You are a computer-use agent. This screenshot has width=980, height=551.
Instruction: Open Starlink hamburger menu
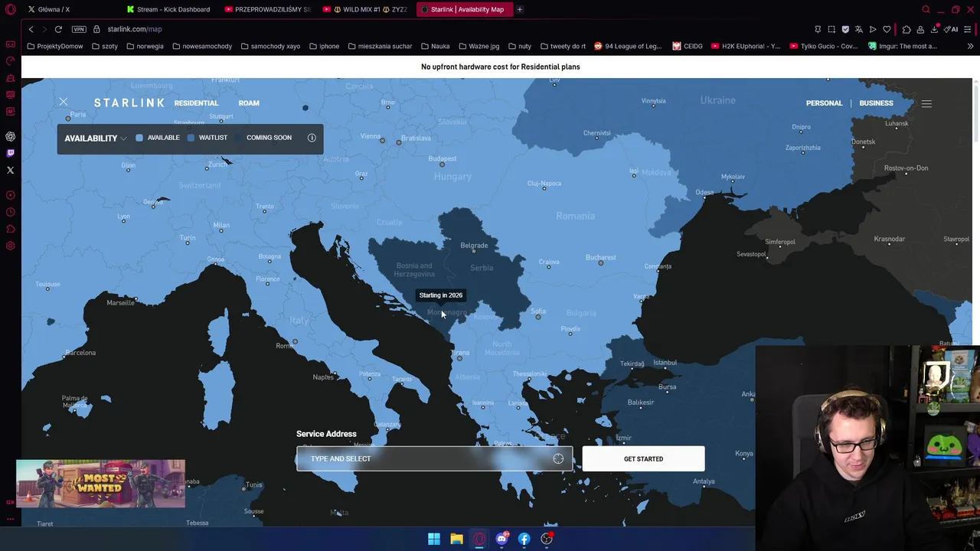tap(926, 103)
